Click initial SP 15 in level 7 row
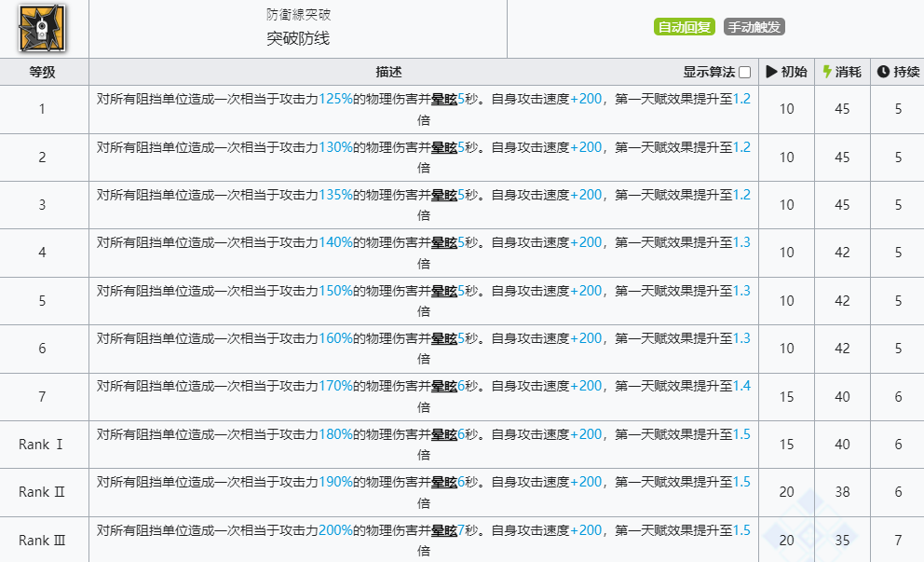The height and width of the screenshot is (562, 924). pos(787,397)
